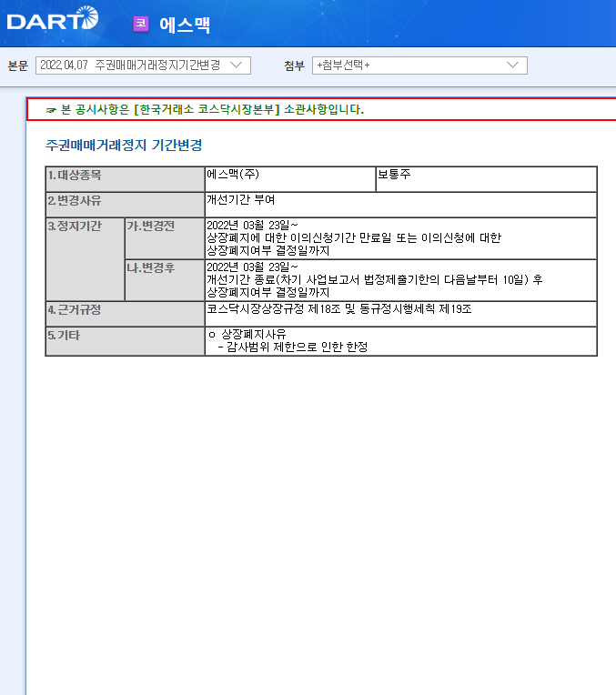Click the 나.변경후 sub-label
The width and height of the screenshot is (616, 695).
[151, 267]
